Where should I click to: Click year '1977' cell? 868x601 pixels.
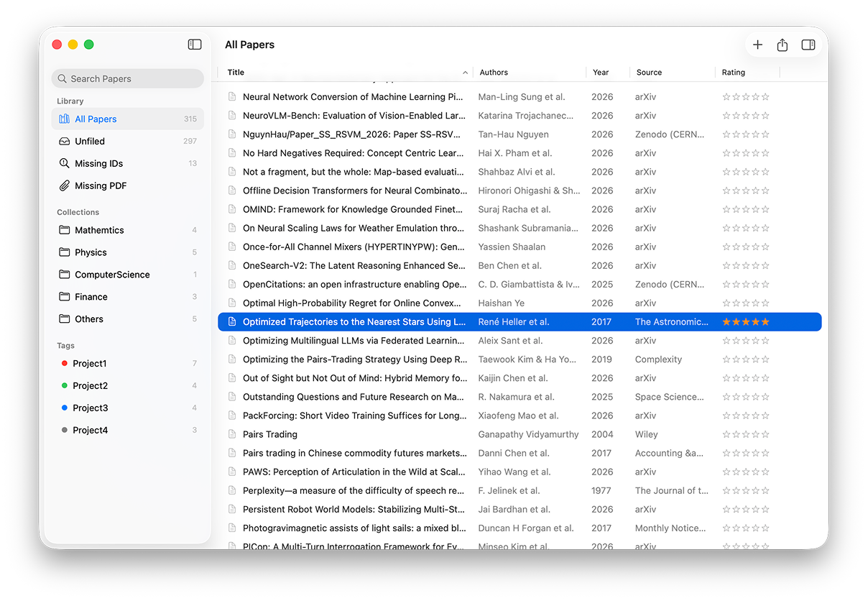(x=601, y=491)
